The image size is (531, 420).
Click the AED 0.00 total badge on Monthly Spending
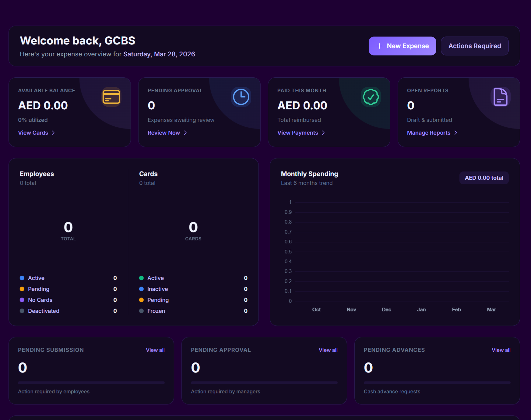click(484, 178)
